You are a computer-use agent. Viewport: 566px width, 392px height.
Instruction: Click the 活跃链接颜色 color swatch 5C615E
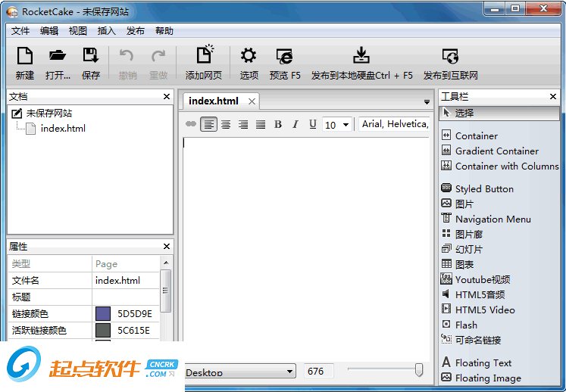pos(103,331)
